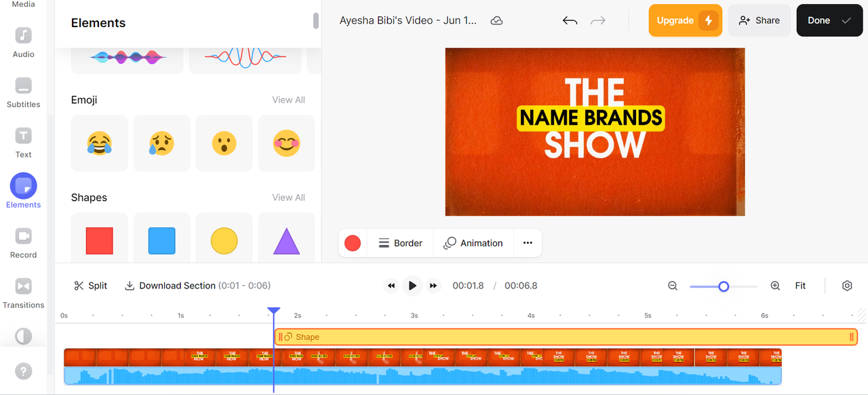The width and height of the screenshot is (868, 395).
Task: Click the timeline zoom slider handle
Action: 724,286
